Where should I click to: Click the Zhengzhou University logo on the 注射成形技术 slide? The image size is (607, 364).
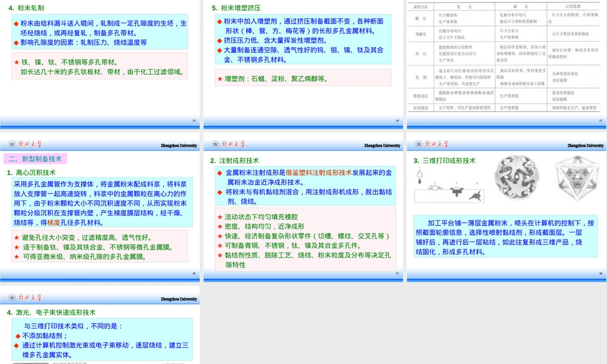(x=228, y=144)
